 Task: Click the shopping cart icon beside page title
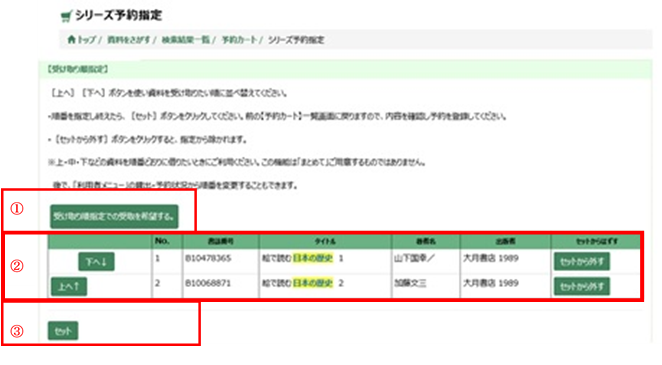[x=66, y=16]
